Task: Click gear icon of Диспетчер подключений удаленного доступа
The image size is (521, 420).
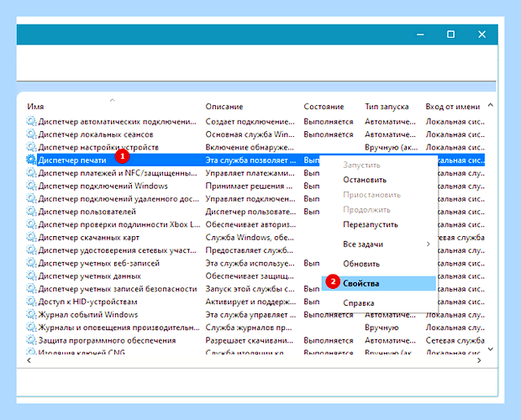Action: [x=31, y=198]
